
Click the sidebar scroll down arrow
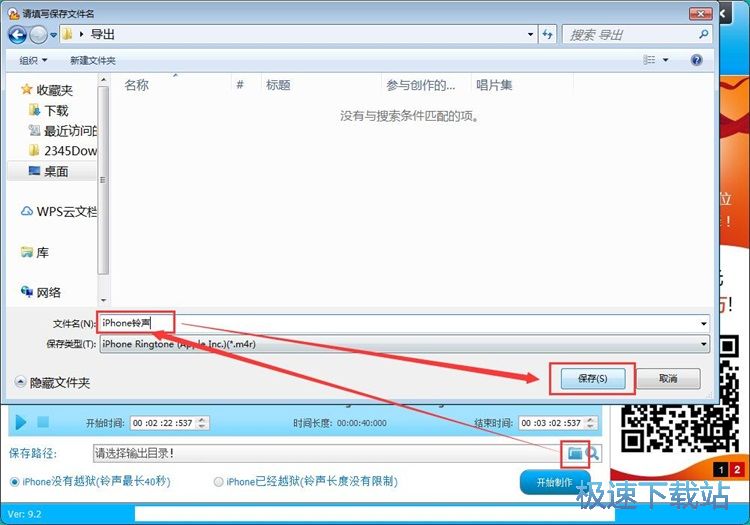(104, 300)
